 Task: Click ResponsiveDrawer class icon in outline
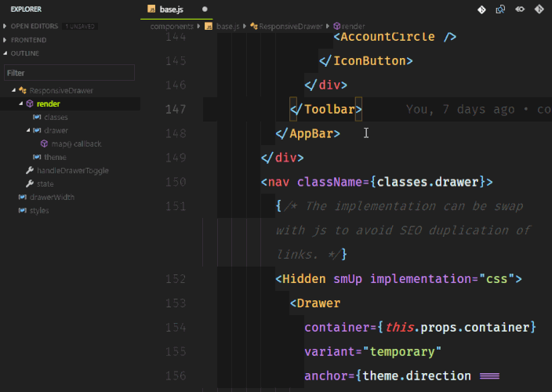click(23, 90)
